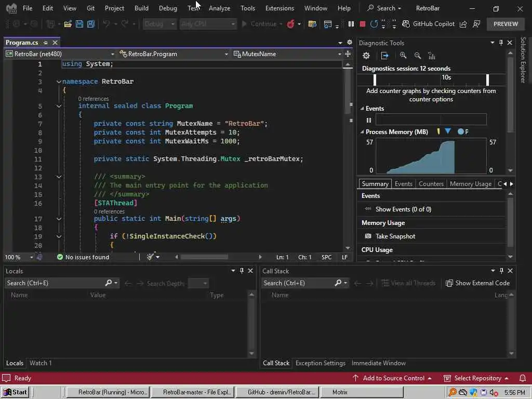Open the Debug menu
This screenshot has height=399, width=532.
click(168, 8)
